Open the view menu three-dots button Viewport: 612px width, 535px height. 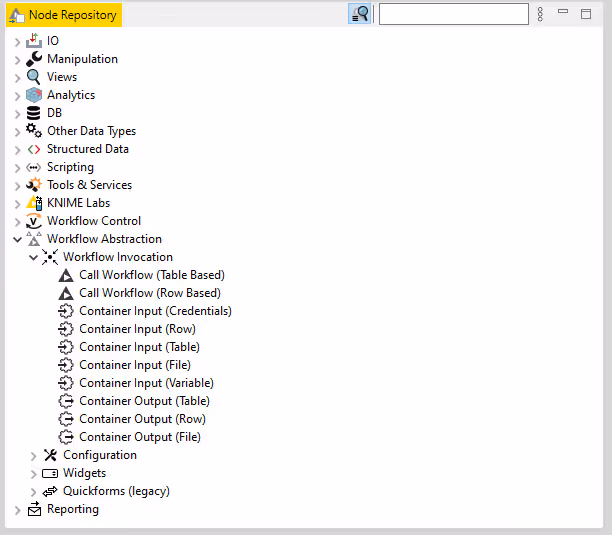tap(540, 14)
